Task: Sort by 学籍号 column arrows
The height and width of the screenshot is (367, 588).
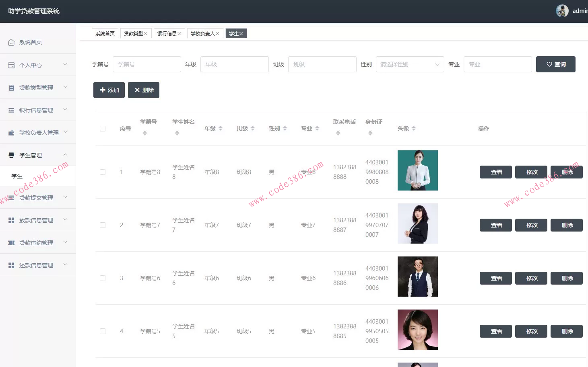Action: point(145,133)
